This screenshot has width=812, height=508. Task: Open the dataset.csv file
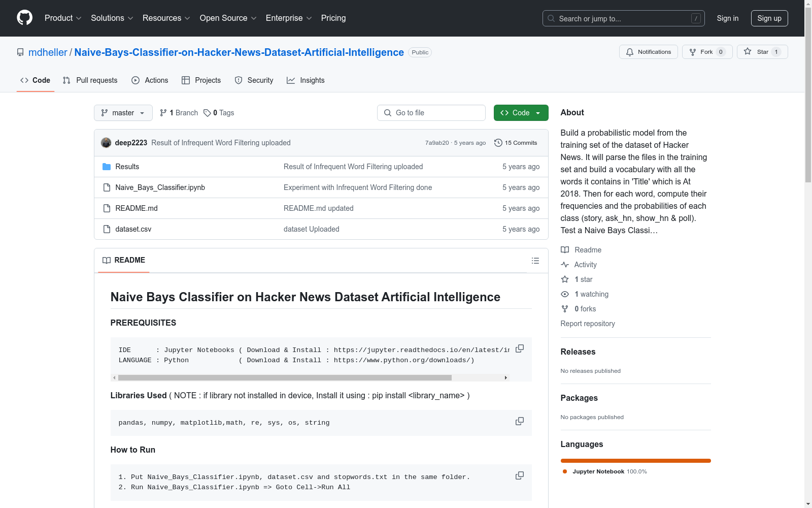(x=133, y=229)
